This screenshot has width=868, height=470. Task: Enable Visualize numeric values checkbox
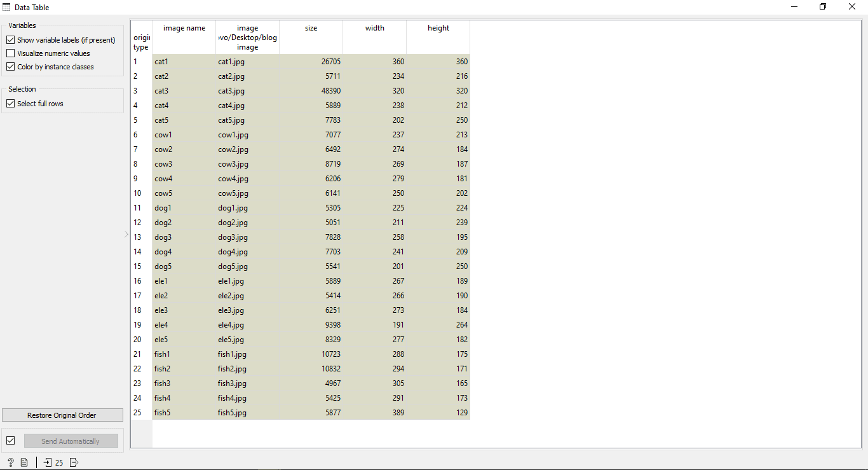click(11, 53)
